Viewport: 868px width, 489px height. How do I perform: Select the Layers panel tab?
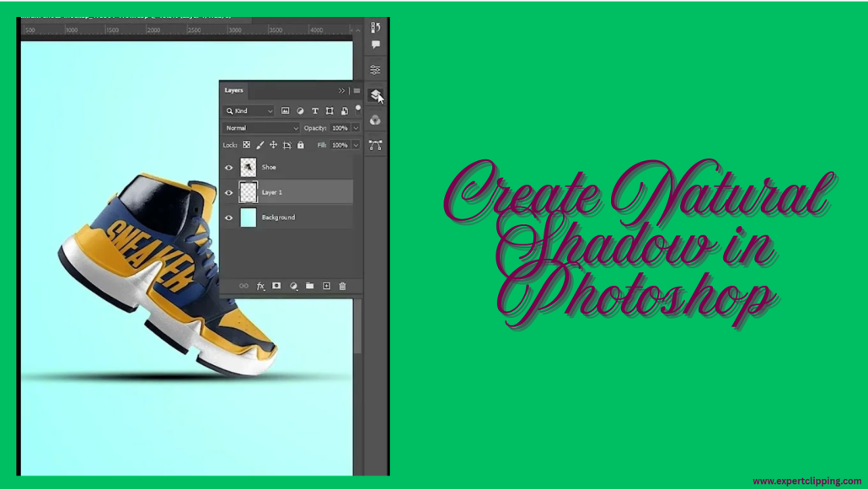click(x=234, y=90)
